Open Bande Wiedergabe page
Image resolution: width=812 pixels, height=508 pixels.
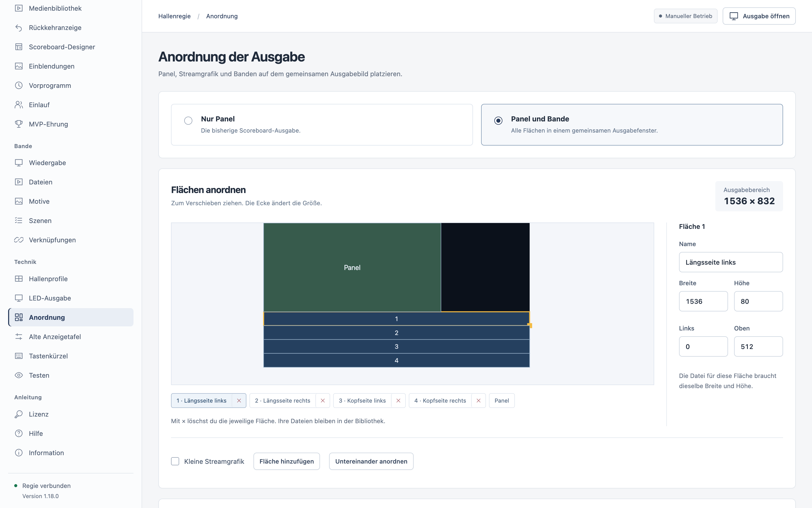[71, 163]
